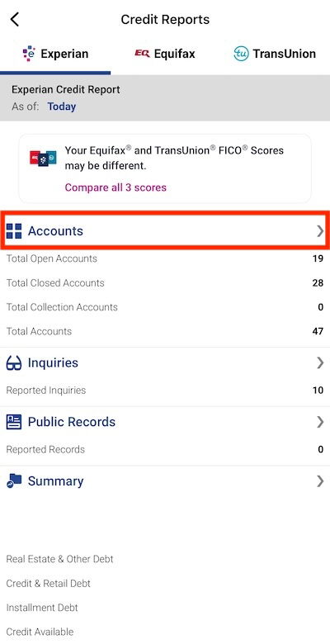
Task: Tap the back arrow icon
Action: coord(15,19)
